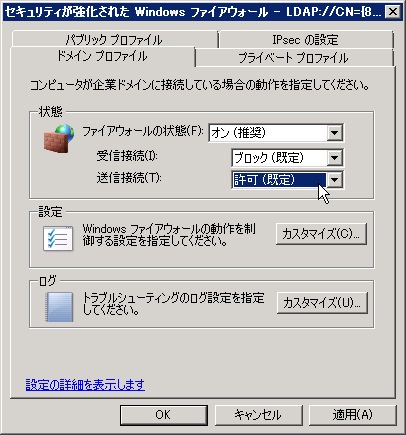Open the 設定の詳細を表示します link
The height and width of the screenshot is (435, 406).
click(x=85, y=384)
